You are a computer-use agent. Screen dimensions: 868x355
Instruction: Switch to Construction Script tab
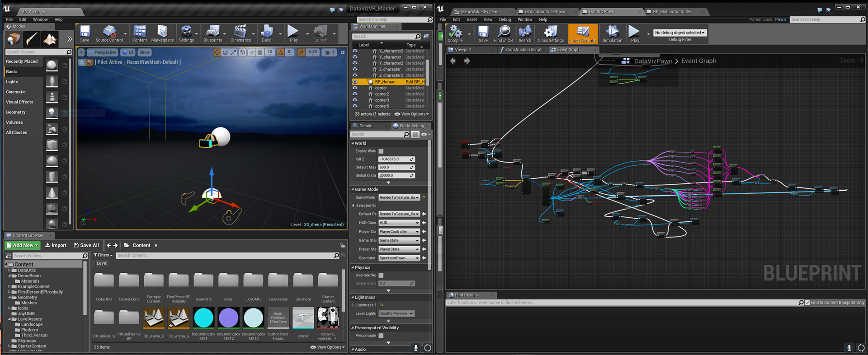[x=523, y=50]
